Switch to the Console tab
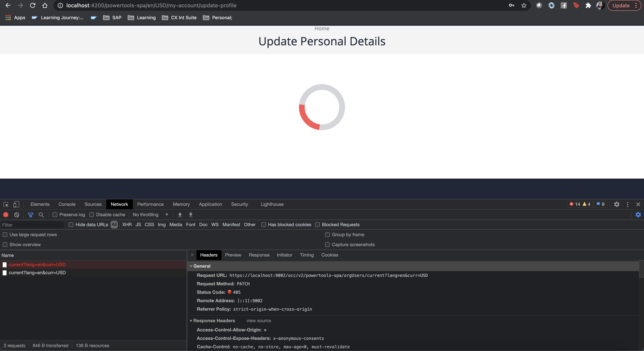Screen dimensions: 644x351 pos(67,204)
